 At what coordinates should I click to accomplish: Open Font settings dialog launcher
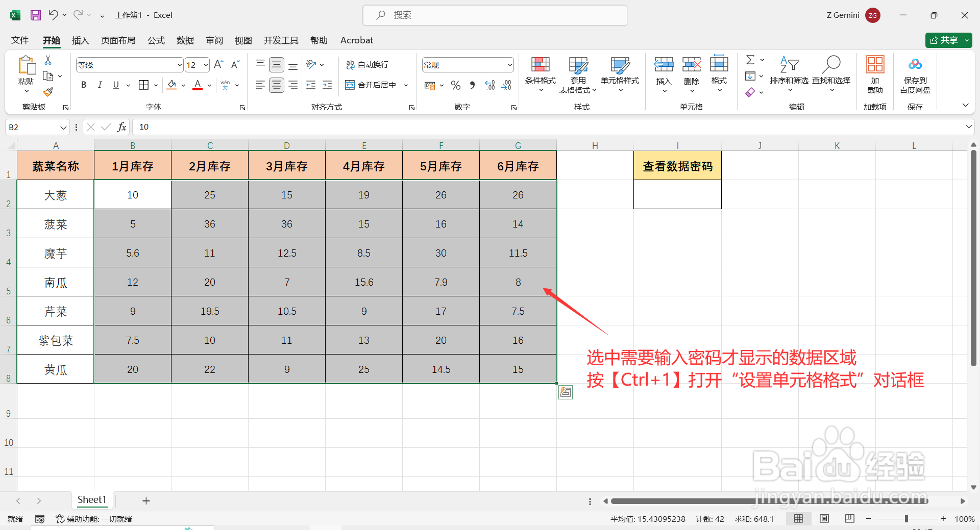pyautogui.click(x=242, y=108)
